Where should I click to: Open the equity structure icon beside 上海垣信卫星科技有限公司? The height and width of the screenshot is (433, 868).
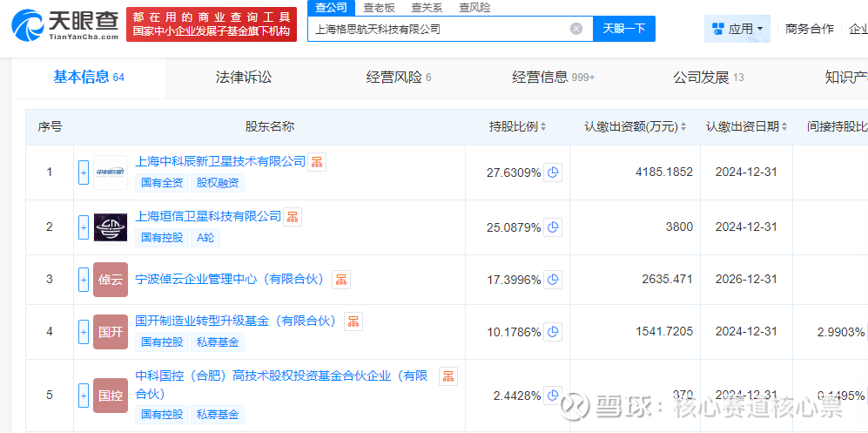(293, 217)
